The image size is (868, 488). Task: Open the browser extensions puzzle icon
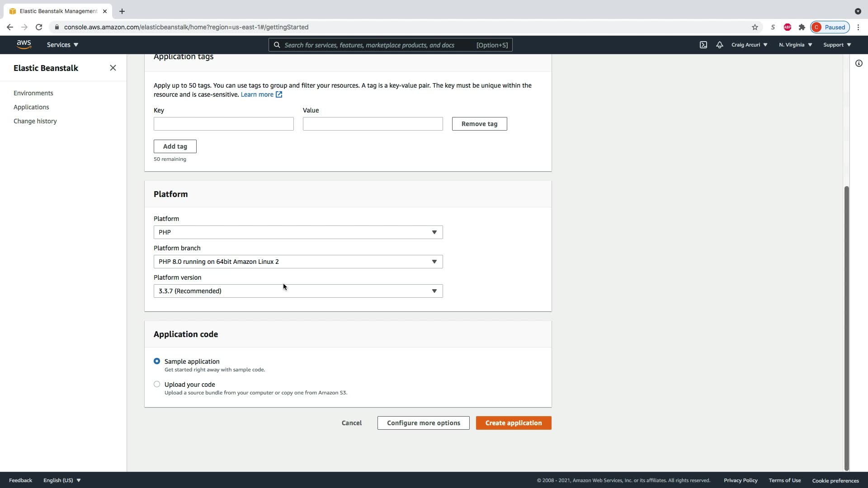pos(802,27)
